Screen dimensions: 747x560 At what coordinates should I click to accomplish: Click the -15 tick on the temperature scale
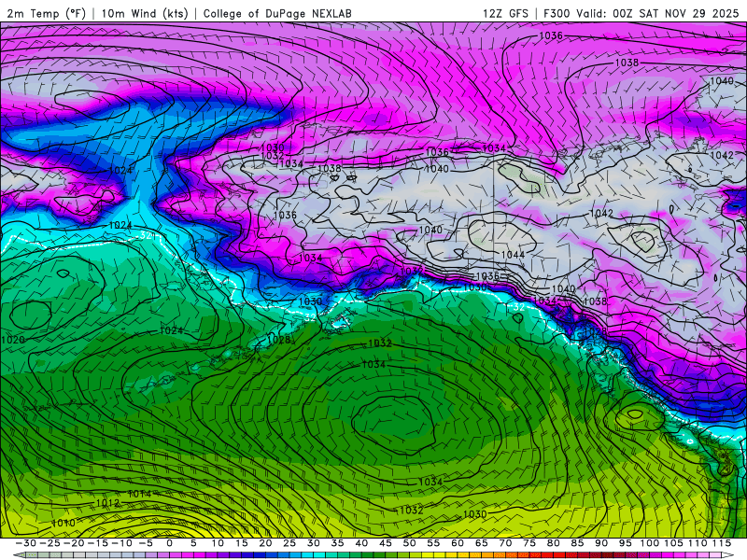98,543
